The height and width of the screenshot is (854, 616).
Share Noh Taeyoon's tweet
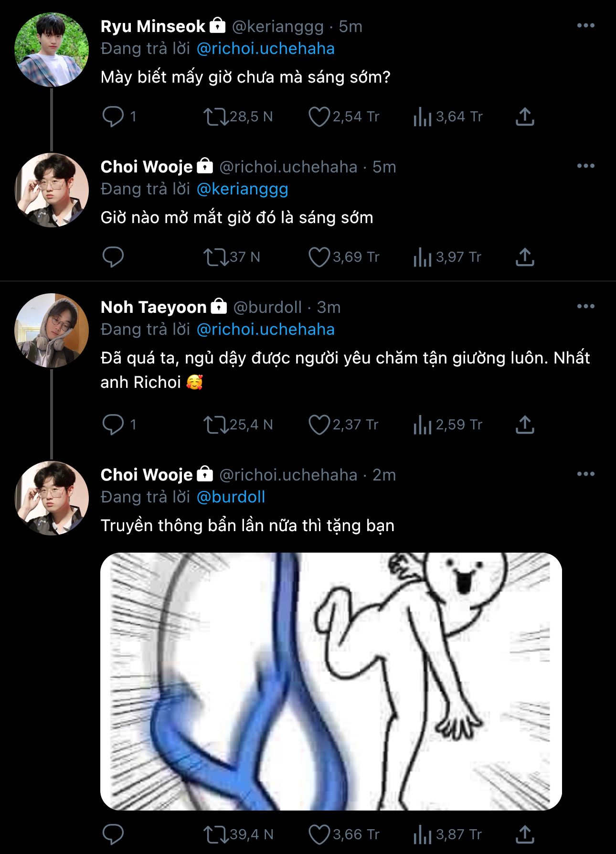point(524,425)
